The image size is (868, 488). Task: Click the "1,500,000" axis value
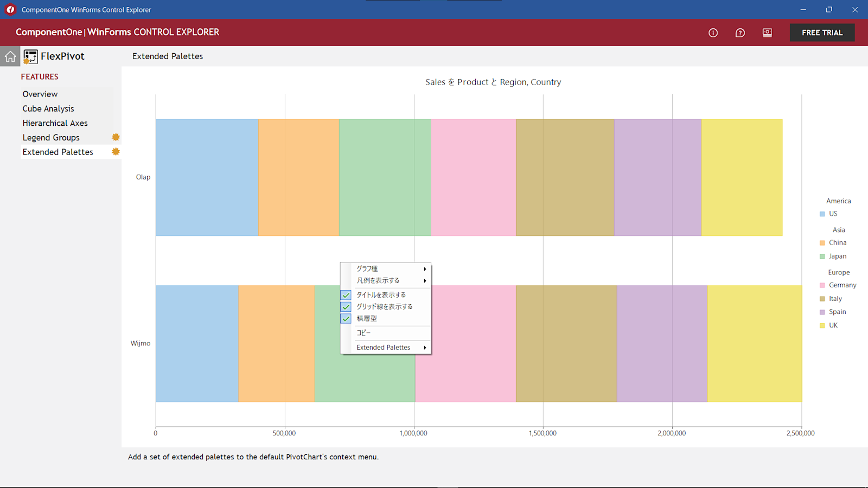click(542, 433)
